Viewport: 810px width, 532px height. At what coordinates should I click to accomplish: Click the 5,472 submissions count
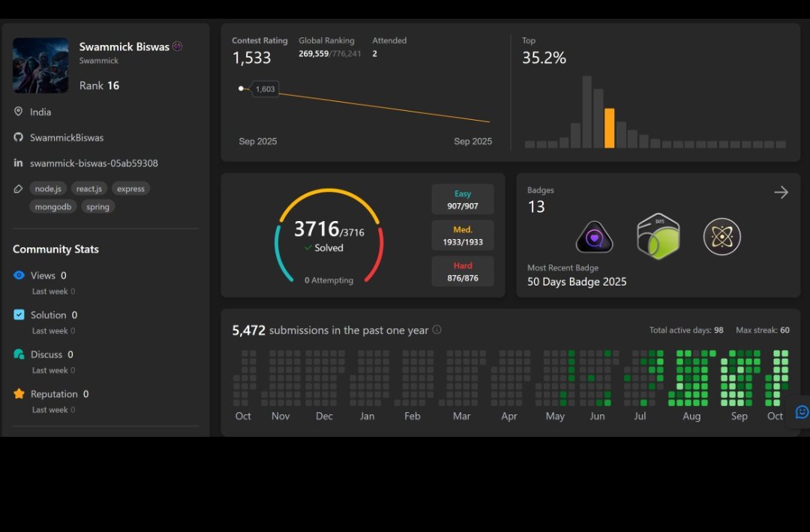tap(248, 330)
